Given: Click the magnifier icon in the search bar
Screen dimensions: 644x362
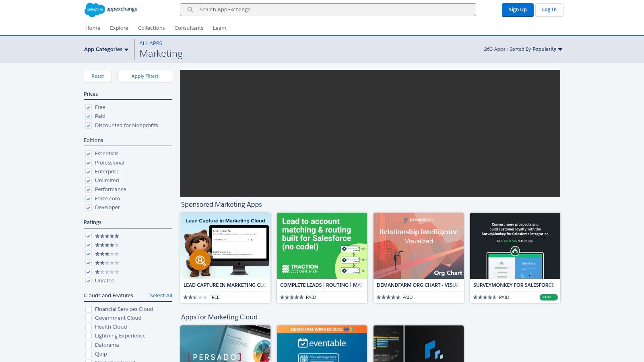Looking at the screenshot, I should pyautogui.click(x=190, y=10).
